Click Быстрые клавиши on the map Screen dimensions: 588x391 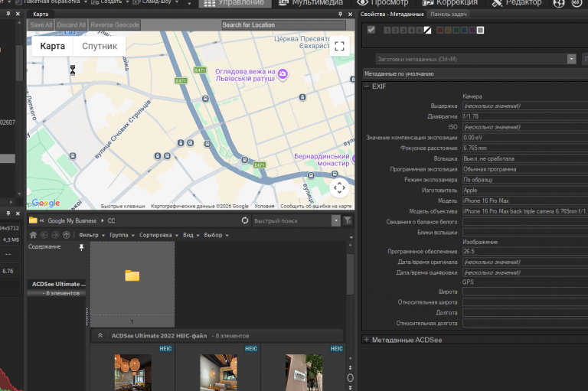point(122,206)
